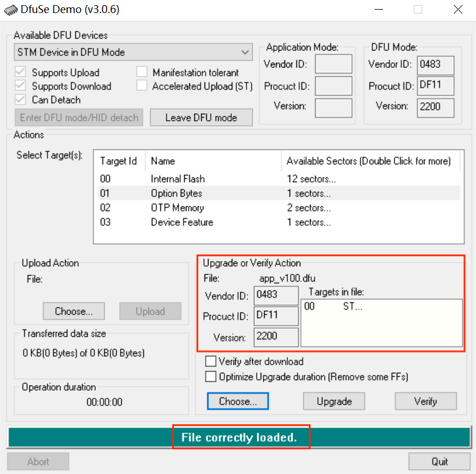
Task: Enable Verify after download
Action: click(211, 361)
